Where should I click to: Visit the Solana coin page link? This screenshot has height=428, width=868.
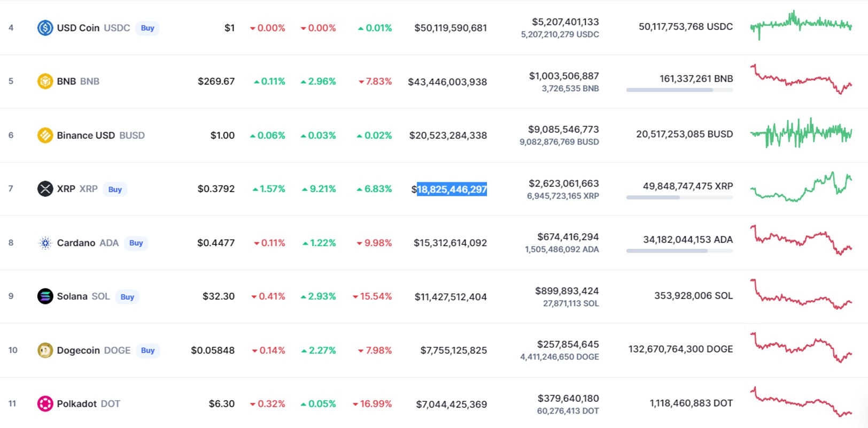(72, 296)
